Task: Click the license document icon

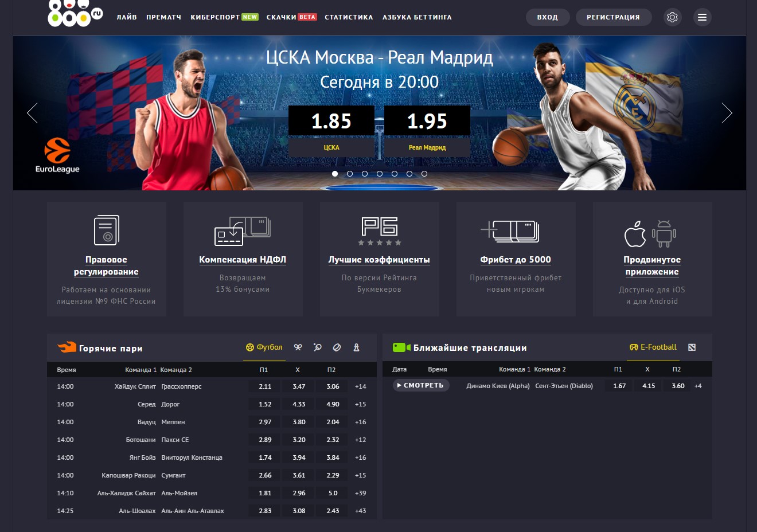Action: click(x=107, y=230)
